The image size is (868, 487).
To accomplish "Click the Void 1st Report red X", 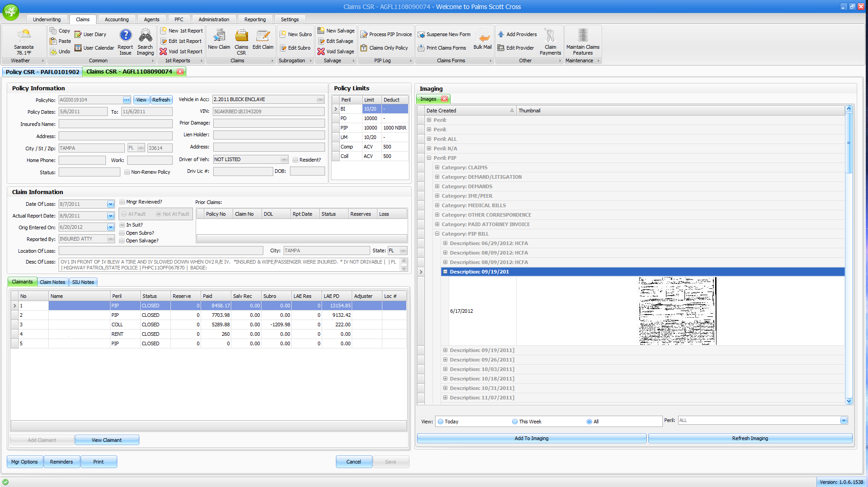I will click(x=163, y=51).
